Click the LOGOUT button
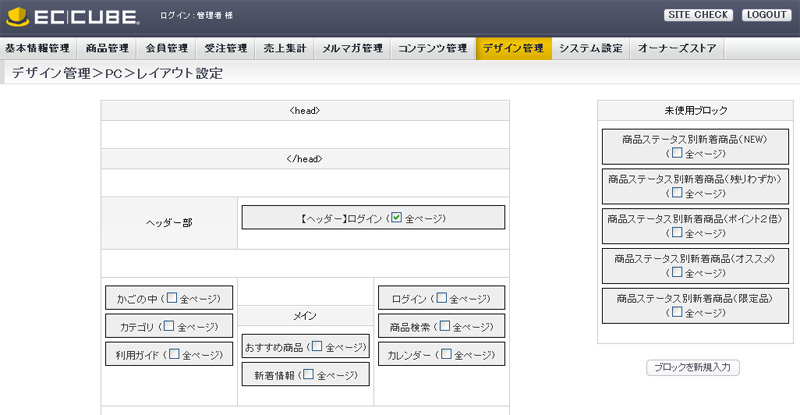 [x=766, y=15]
